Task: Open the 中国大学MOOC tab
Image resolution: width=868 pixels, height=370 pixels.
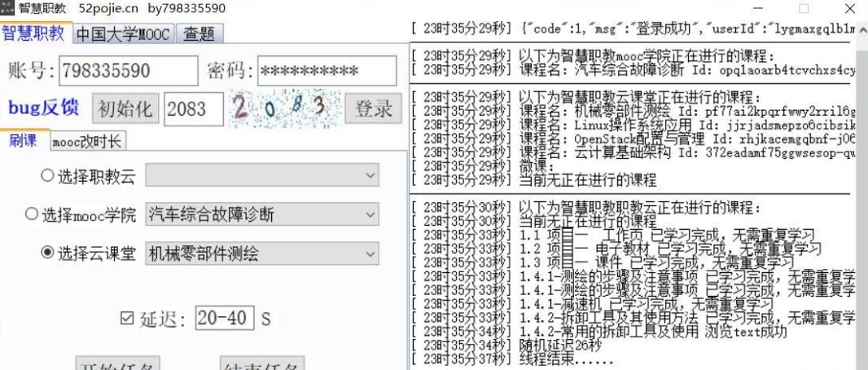Action: (x=124, y=33)
